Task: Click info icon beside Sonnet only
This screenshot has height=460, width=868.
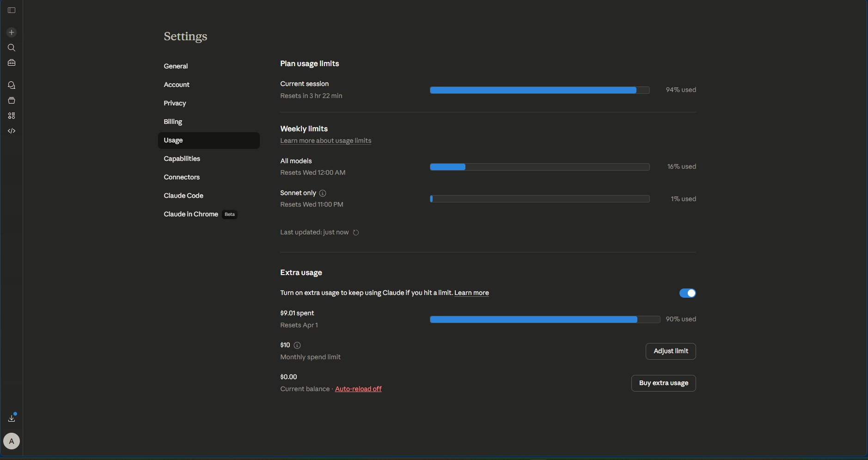Action: (x=323, y=193)
